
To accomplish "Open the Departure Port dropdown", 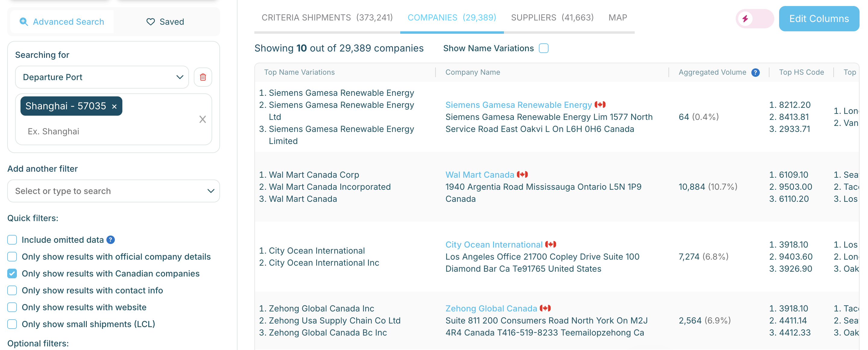I will click(102, 77).
